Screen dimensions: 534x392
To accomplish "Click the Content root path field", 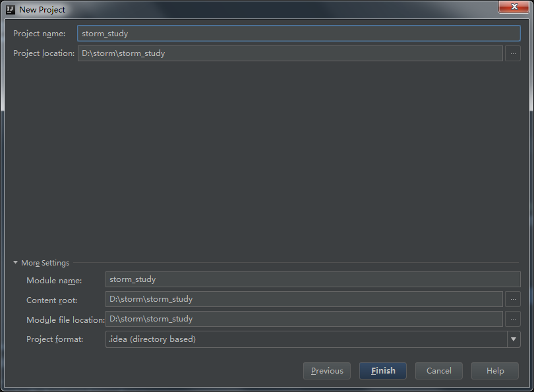I will point(304,299).
